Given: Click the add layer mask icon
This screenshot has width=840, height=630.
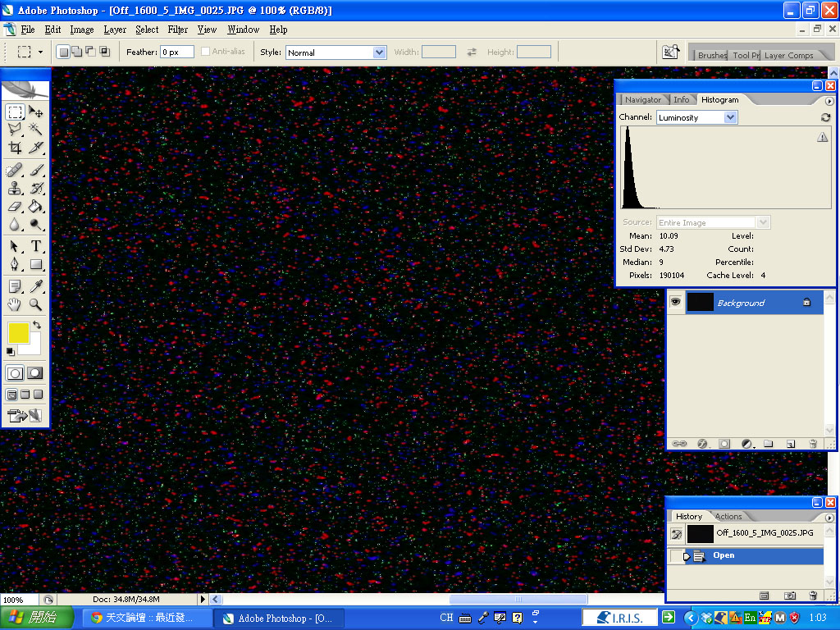Looking at the screenshot, I should 724,444.
